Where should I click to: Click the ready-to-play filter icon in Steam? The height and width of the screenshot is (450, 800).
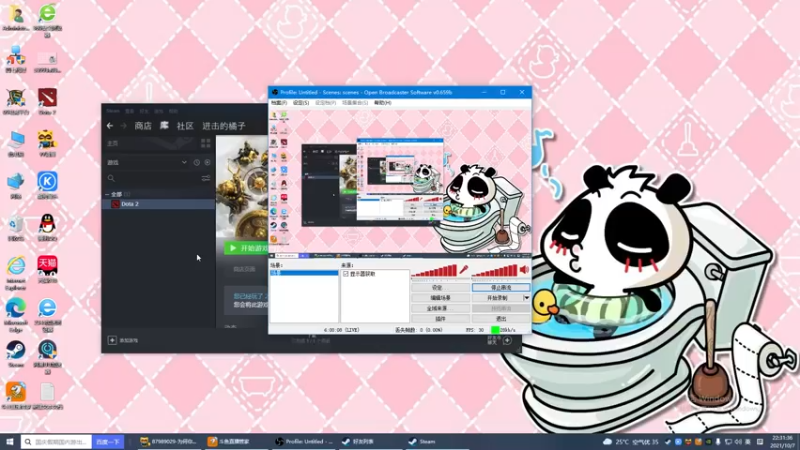(208, 162)
